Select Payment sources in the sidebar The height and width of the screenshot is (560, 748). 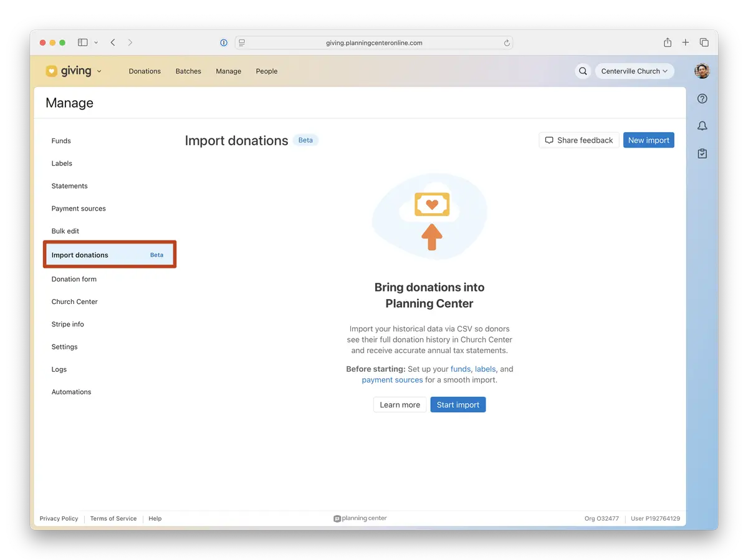(x=79, y=209)
